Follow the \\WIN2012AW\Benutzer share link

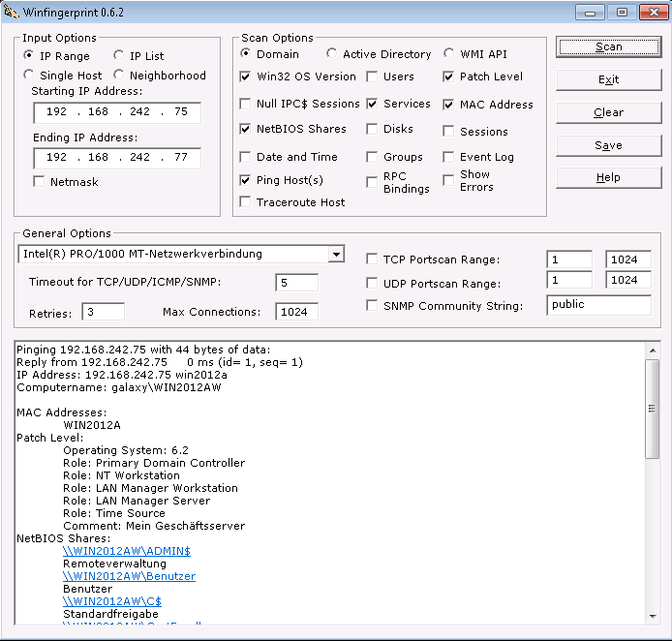pos(129,576)
